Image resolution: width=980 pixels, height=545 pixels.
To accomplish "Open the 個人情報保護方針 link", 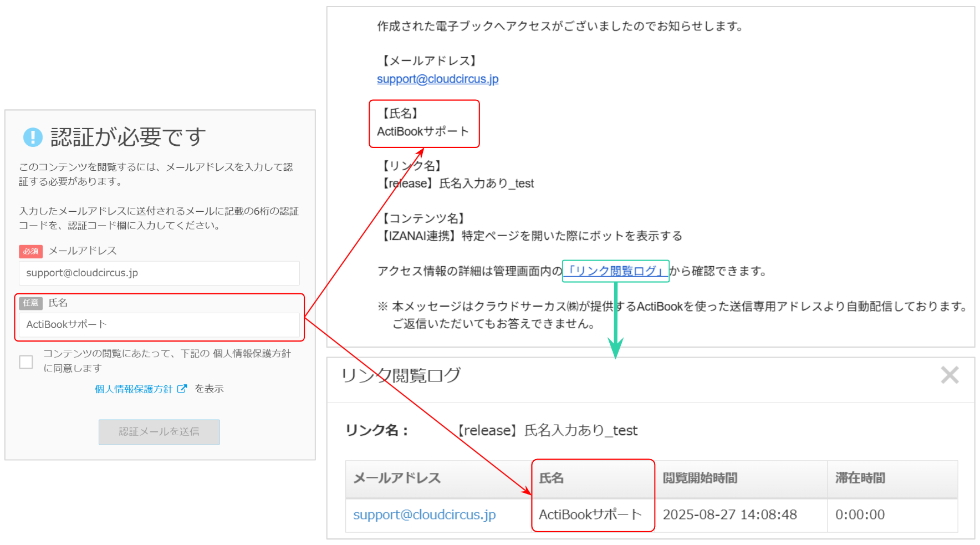I will [134, 389].
